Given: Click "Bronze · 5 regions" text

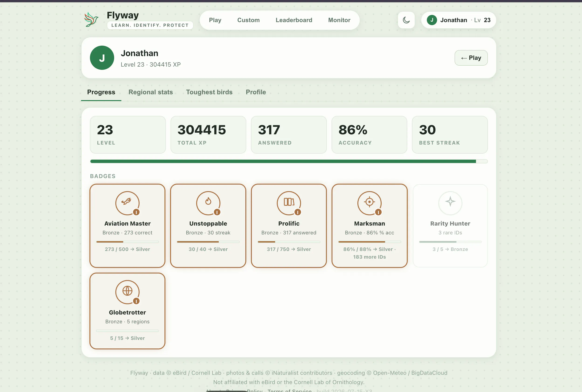Looking at the screenshot, I should [127, 322].
